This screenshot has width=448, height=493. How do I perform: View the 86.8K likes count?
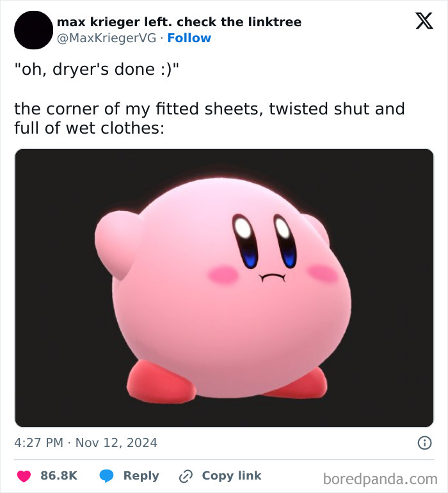(59, 476)
